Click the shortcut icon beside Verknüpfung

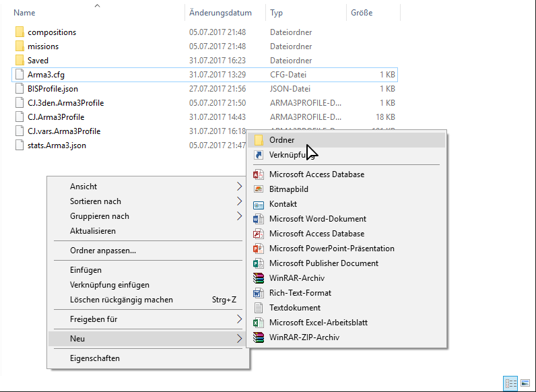pyautogui.click(x=259, y=155)
